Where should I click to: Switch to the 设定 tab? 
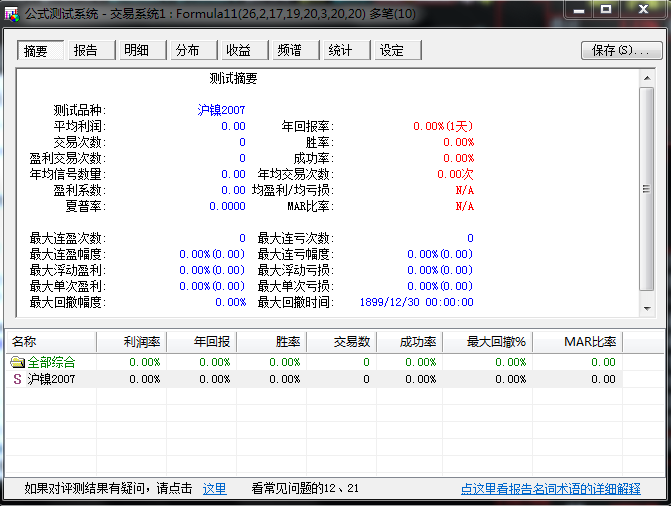(x=398, y=50)
